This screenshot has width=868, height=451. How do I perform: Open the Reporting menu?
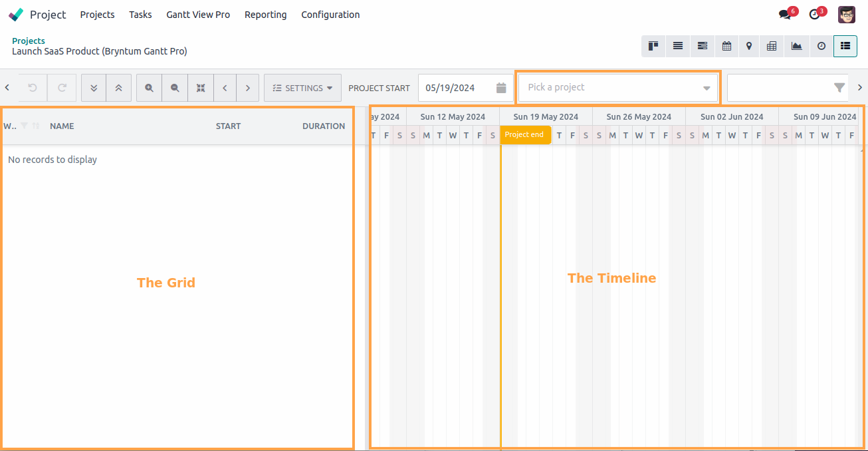(265, 15)
